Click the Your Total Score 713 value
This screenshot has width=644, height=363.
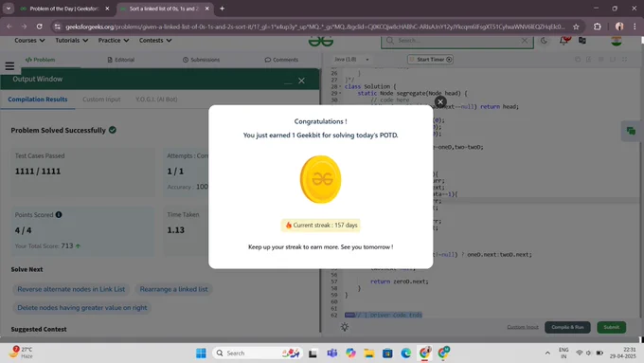coord(67,245)
